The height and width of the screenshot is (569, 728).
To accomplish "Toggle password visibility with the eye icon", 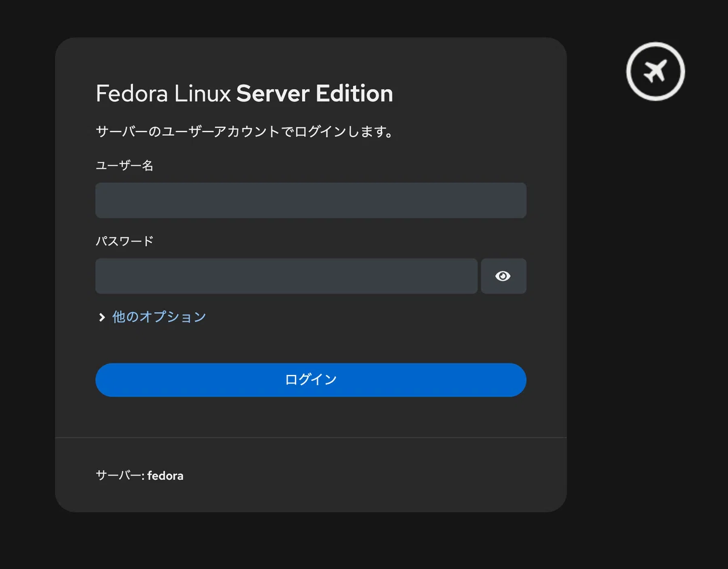I will [x=504, y=276].
